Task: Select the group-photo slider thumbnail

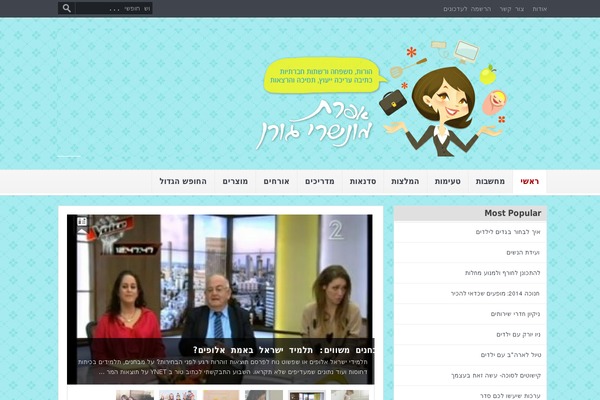Action: pos(178,395)
